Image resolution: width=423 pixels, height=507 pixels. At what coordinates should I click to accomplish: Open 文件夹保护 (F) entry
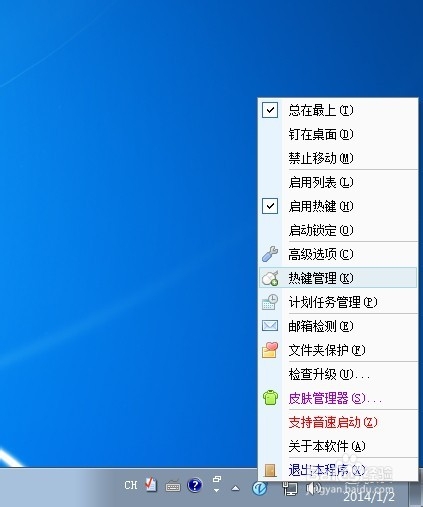[x=338, y=350]
